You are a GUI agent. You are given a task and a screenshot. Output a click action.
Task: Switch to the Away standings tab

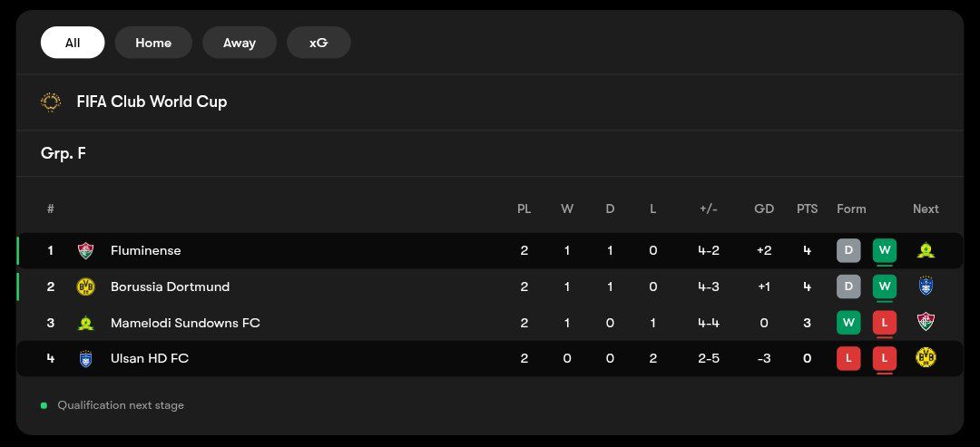(x=240, y=43)
